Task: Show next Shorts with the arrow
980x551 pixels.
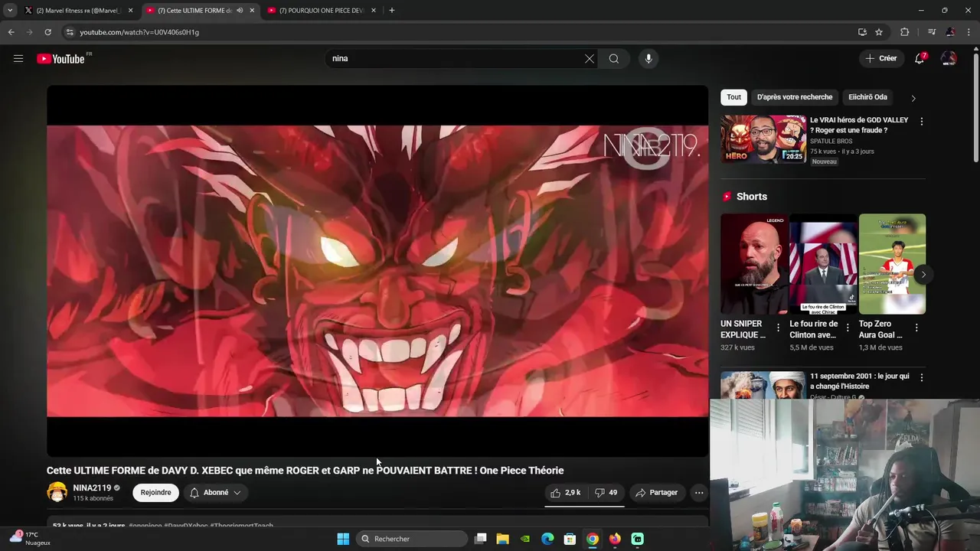Action: 923,274
